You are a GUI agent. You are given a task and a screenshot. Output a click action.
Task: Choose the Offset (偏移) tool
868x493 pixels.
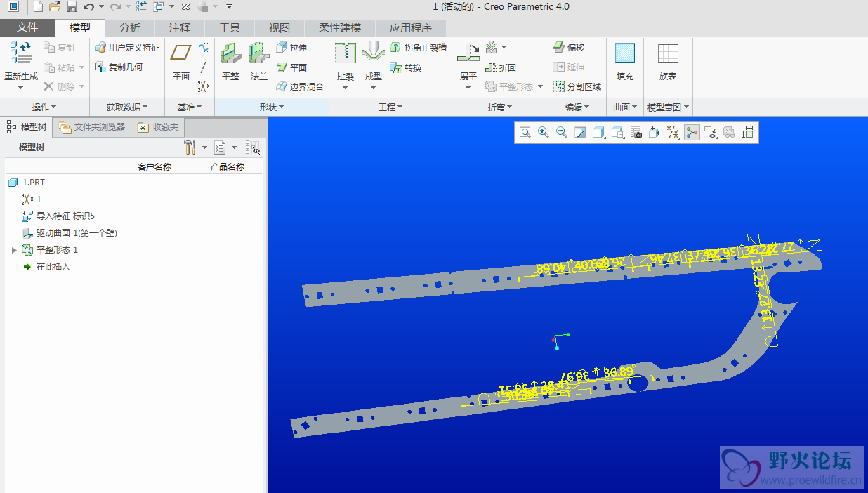[x=569, y=48]
